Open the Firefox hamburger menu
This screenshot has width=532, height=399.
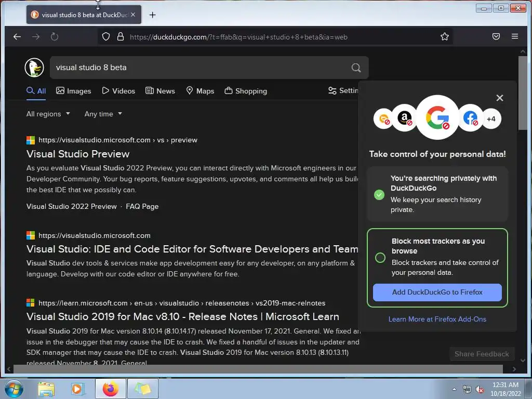(515, 36)
